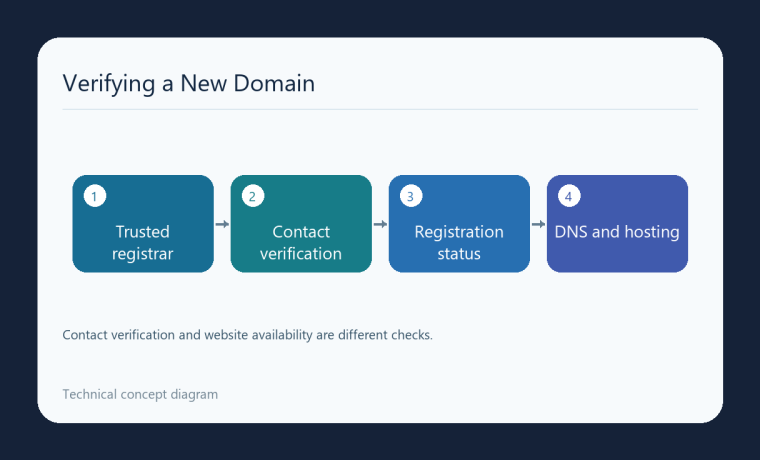Select the Trusted registrar step card
This screenshot has width=760, height=460.
[143, 224]
